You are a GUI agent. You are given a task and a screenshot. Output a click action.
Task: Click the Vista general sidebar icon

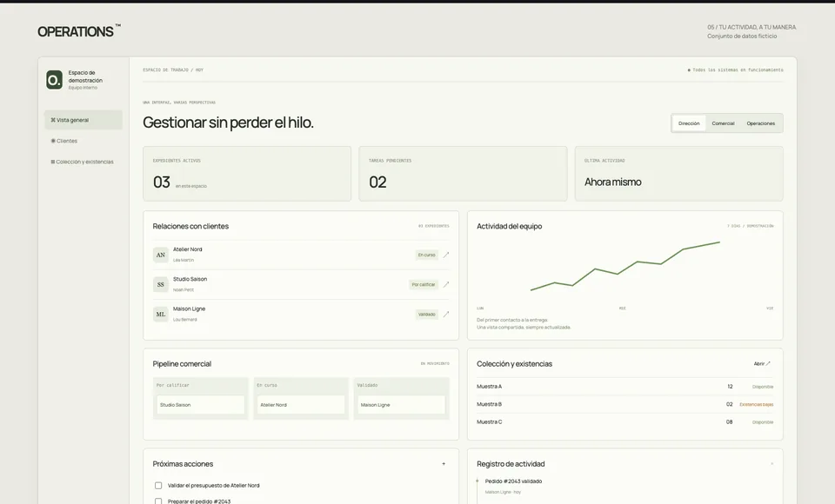(53, 120)
